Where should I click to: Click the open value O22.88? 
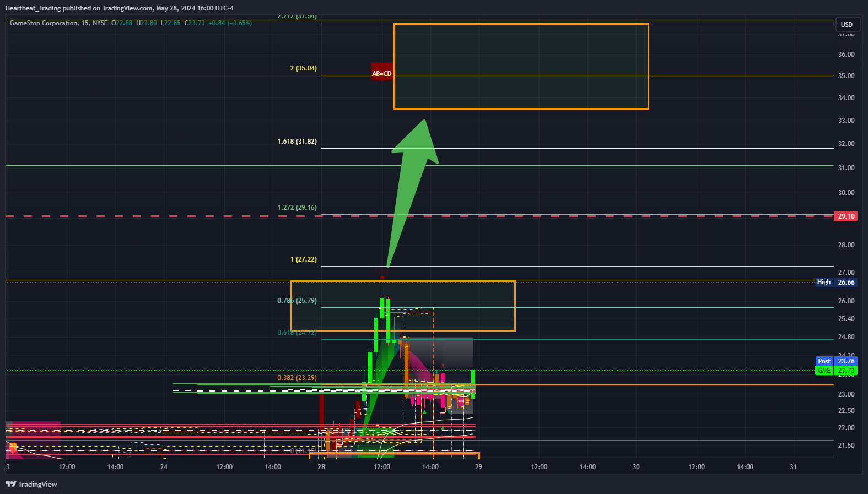coord(122,23)
